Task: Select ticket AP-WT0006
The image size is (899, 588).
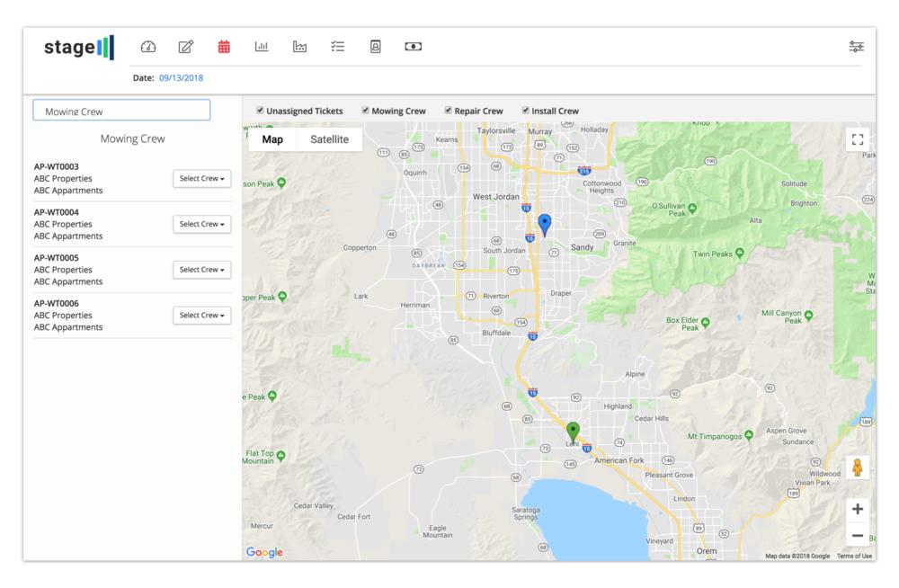Action: click(56, 304)
